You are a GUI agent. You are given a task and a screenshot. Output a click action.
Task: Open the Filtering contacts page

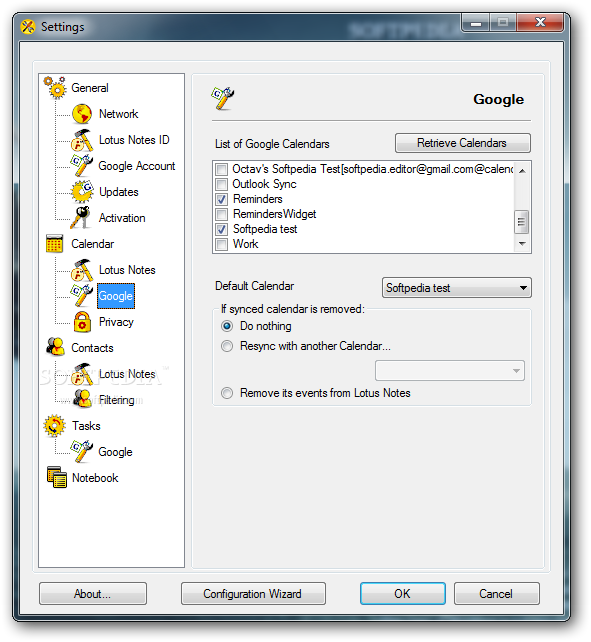[x=117, y=400]
